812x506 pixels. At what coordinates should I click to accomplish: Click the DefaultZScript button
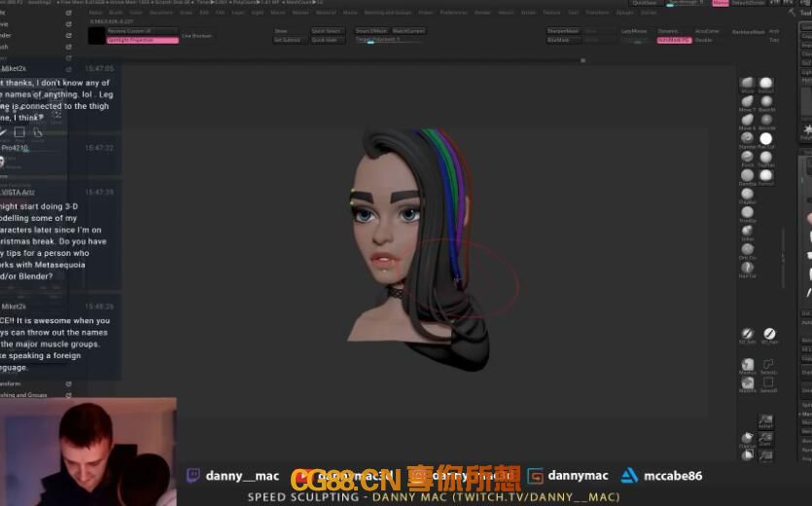click(748, 3)
